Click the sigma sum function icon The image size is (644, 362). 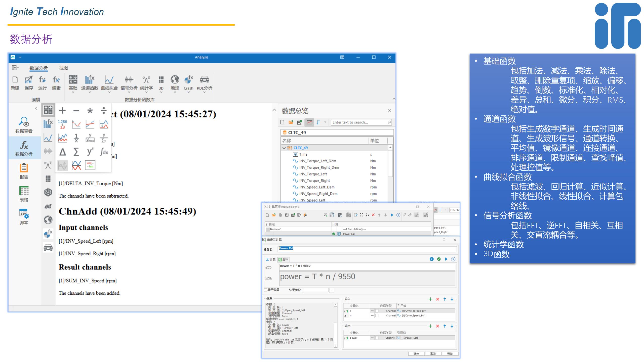click(x=76, y=152)
